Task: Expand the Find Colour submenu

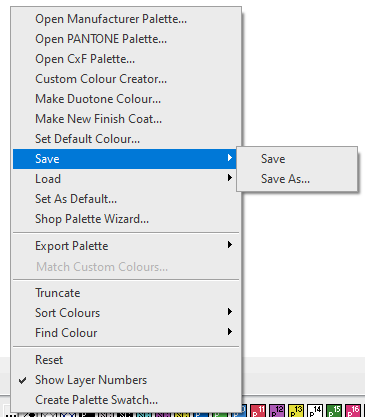Action: click(x=126, y=333)
